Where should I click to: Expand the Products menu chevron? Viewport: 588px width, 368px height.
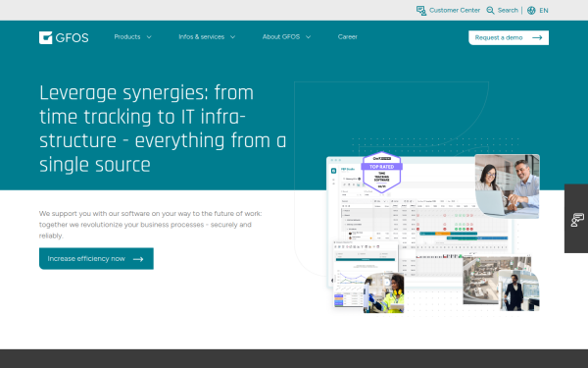point(149,37)
